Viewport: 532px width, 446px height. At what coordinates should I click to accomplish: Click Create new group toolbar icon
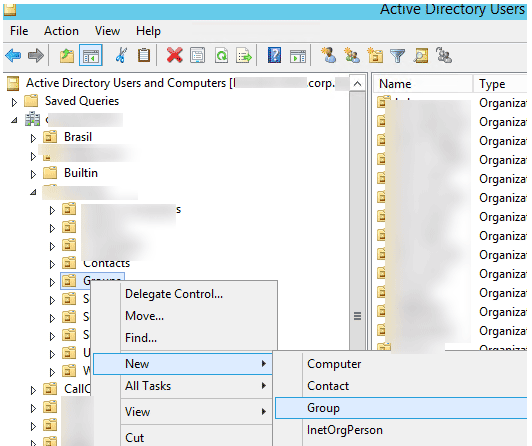[352, 55]
